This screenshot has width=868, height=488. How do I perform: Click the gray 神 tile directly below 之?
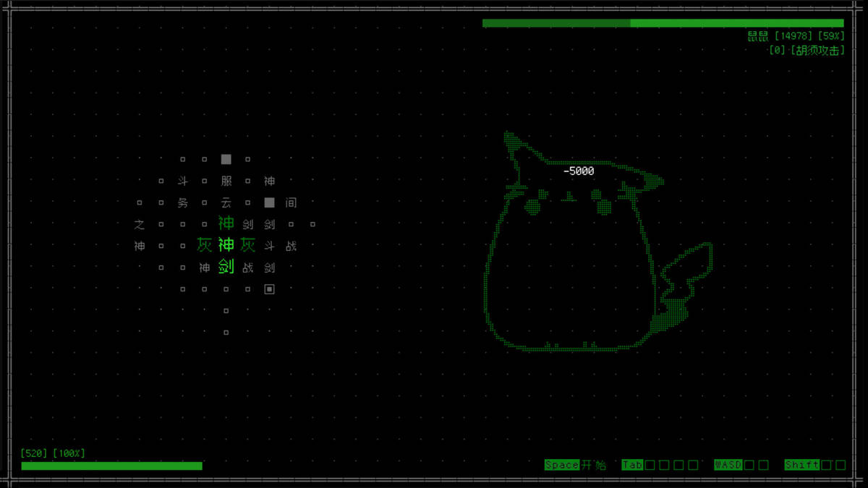(x=140, y=247)
